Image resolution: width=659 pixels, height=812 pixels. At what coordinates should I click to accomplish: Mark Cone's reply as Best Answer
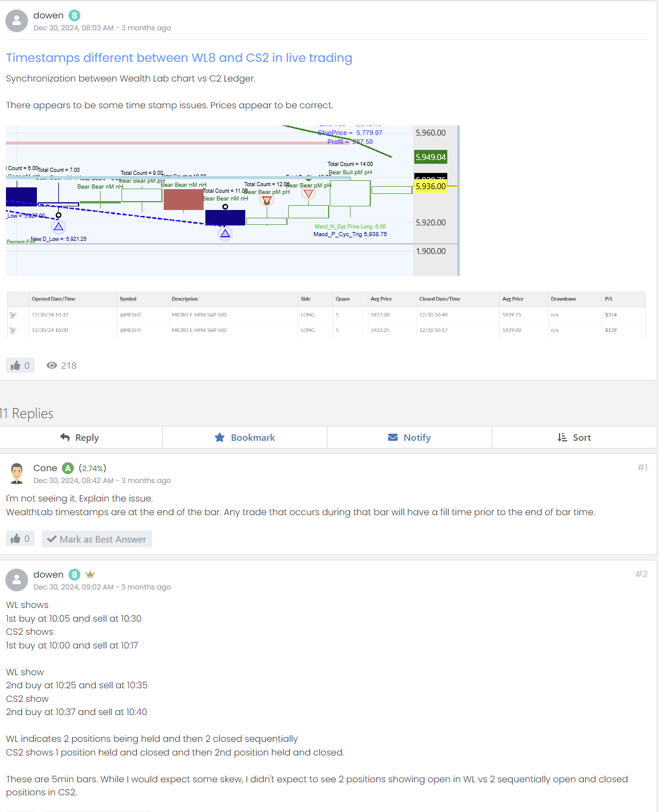tap(96, 539)
